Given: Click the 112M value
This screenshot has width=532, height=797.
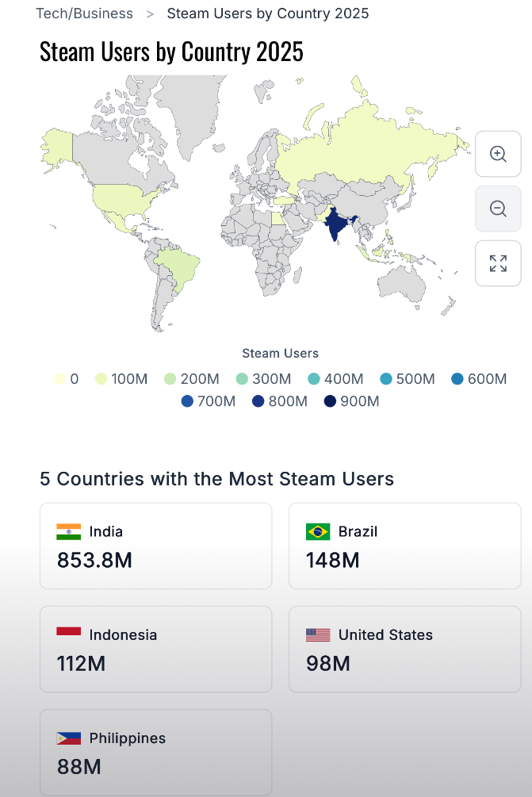Looking at the screenshot, I should point(82,663).
